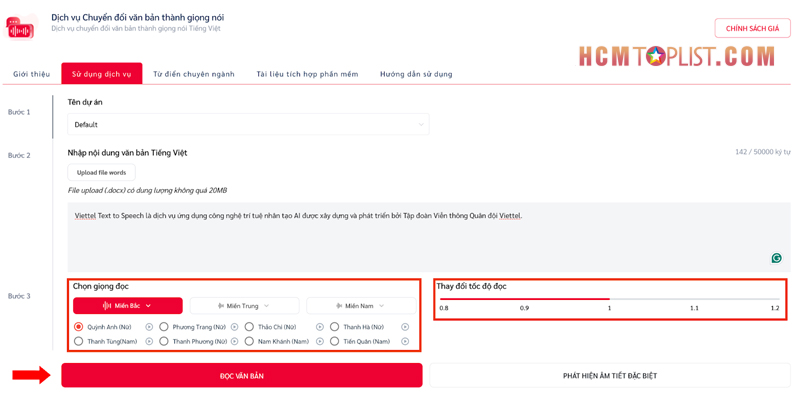The image size is (800, 400).
Task: Click the file upload 20MB size note
Action: coord(147,190)
